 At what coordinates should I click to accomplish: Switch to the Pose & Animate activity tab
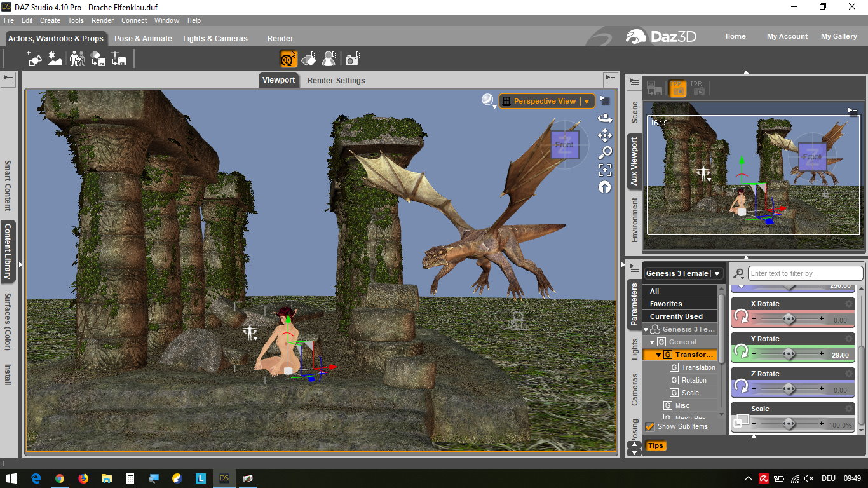tap(143, 38)
